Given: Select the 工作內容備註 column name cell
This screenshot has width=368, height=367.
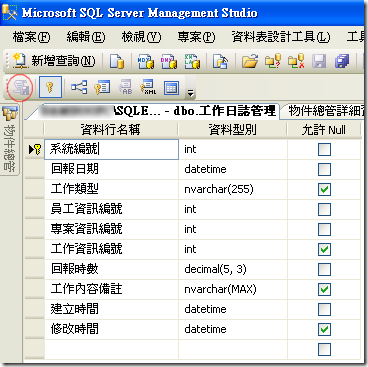Looking at the screenshot, I should click(111, 289).
